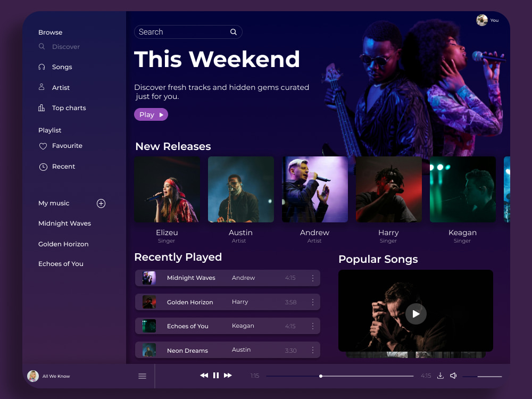This screenshot has height=399, width=532.
Task: Open Songs in the sidebar
Action: 62,67
